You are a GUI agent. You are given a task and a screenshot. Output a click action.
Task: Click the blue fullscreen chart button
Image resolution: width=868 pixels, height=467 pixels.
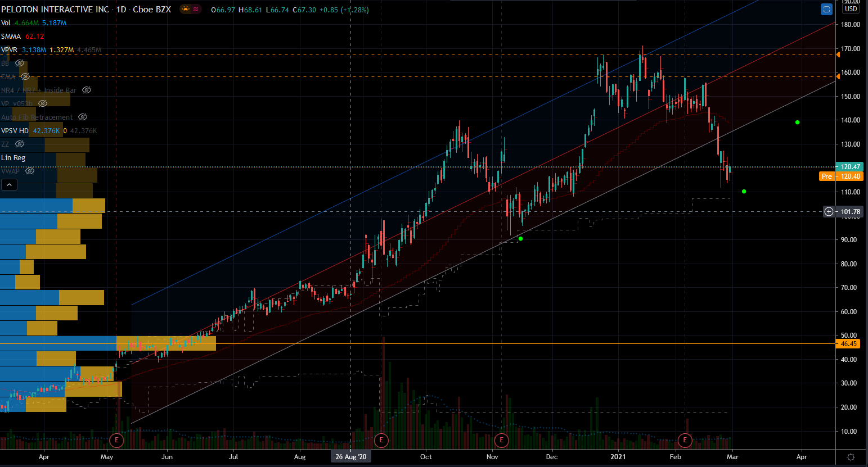tap(826, 10)
